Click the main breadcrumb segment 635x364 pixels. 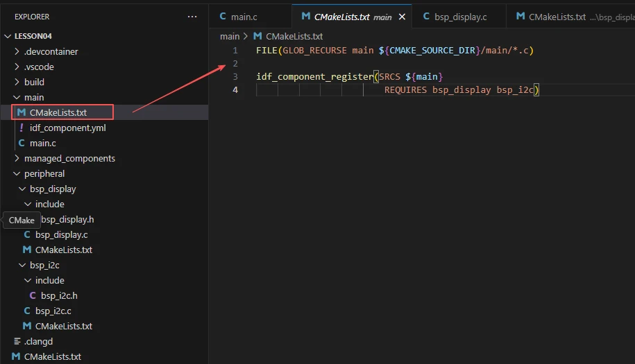click(229, 36)
